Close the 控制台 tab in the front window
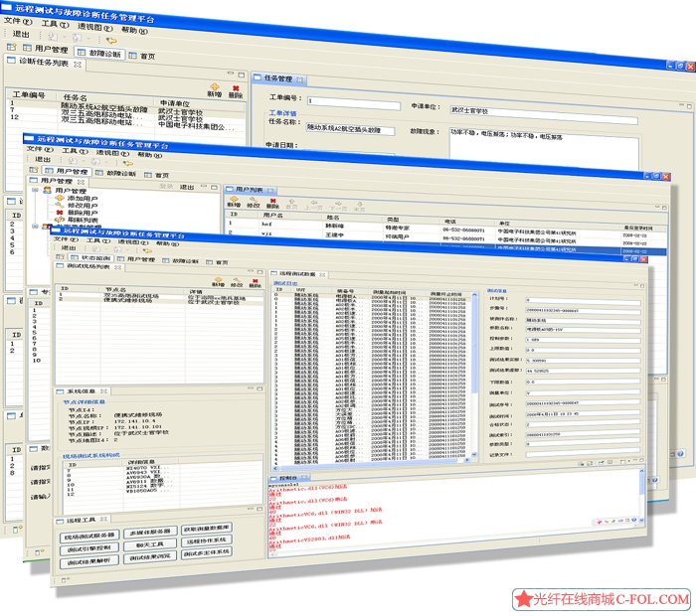This screenshot has width=696, height=616. (x=304, y=477)
